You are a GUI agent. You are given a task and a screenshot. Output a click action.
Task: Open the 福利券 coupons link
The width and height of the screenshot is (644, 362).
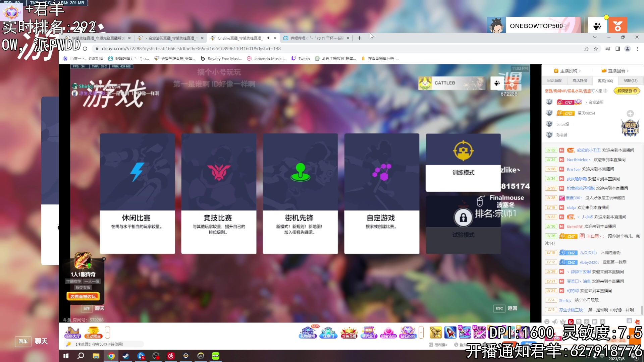438,345
